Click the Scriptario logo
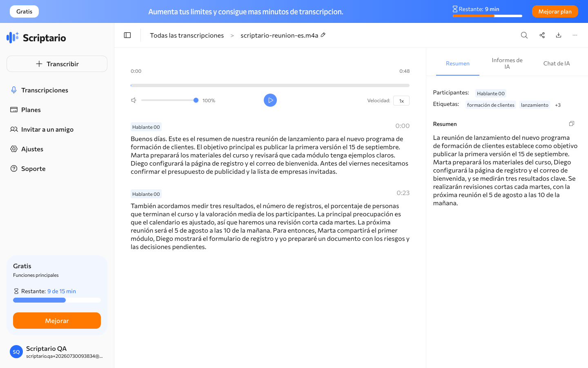 tap(36, 38)
